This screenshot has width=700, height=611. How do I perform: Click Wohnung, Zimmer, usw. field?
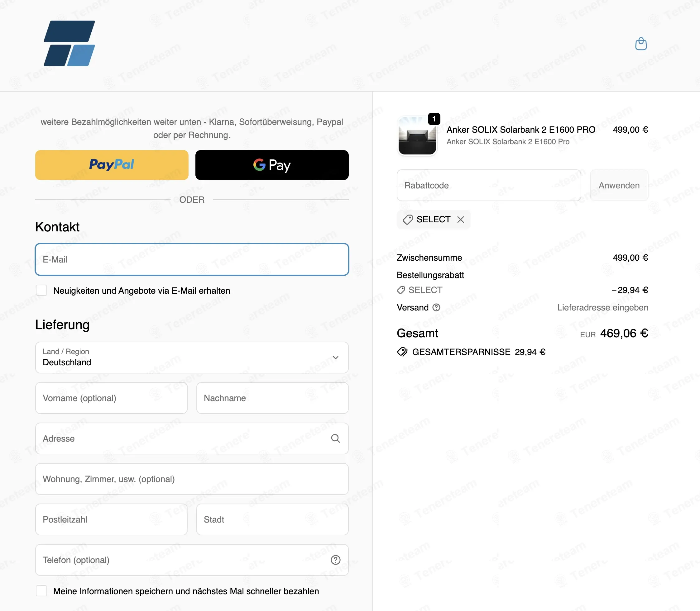click(192, 479)
